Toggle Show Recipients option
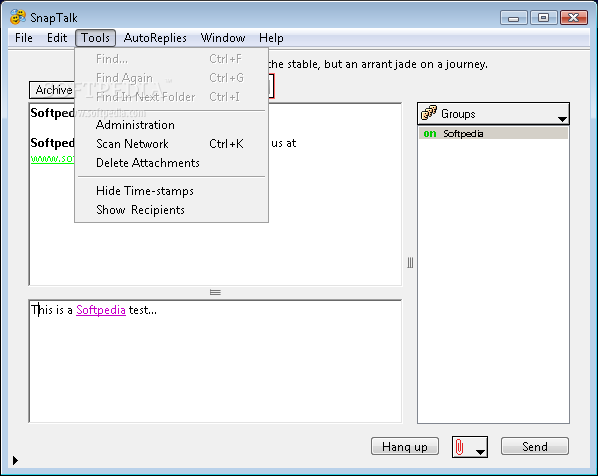The image size is (598, 476). point(171,210)
